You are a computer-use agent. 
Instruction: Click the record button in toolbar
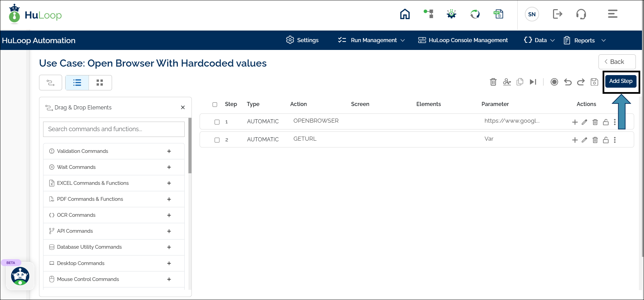tap(554, 82)
